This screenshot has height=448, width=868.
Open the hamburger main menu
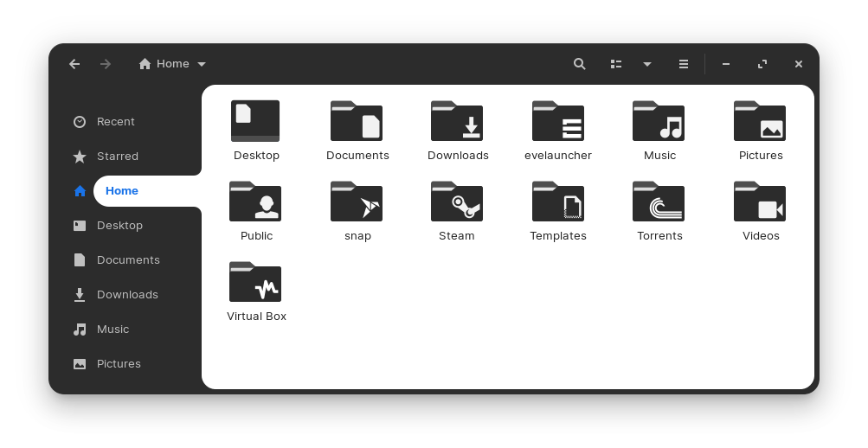click(684, 64)
